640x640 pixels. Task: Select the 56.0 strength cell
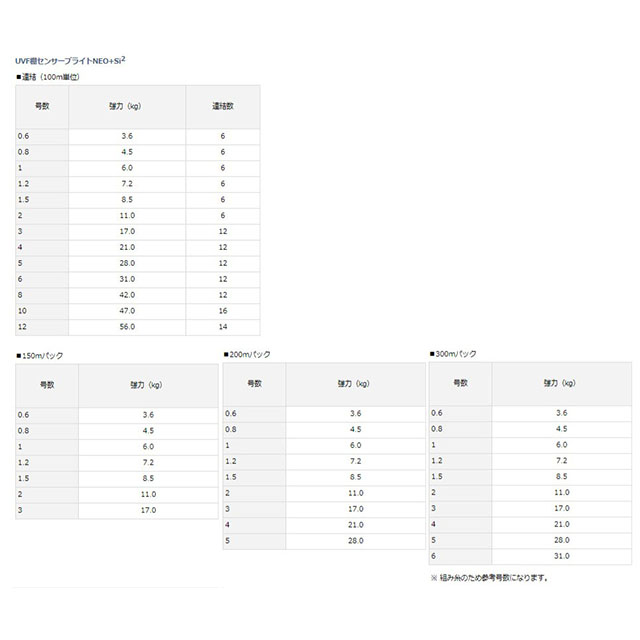[127, 326]
